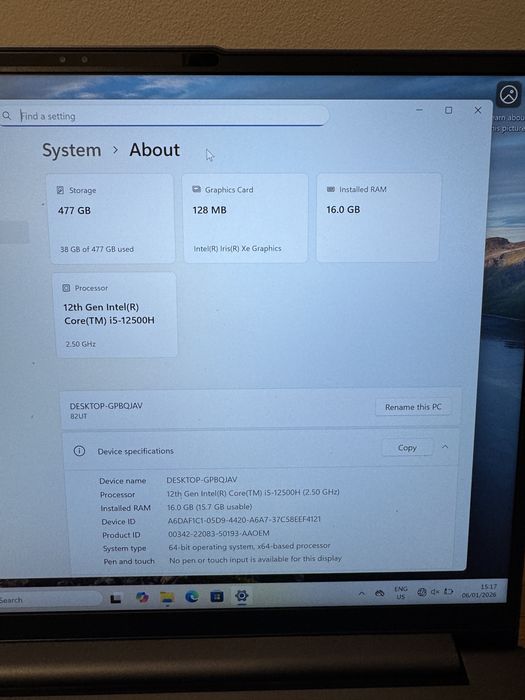This screenshot has width=525, height=700.
Task: Click the OneDrive cloud tray icon
Action: (380, 593)
